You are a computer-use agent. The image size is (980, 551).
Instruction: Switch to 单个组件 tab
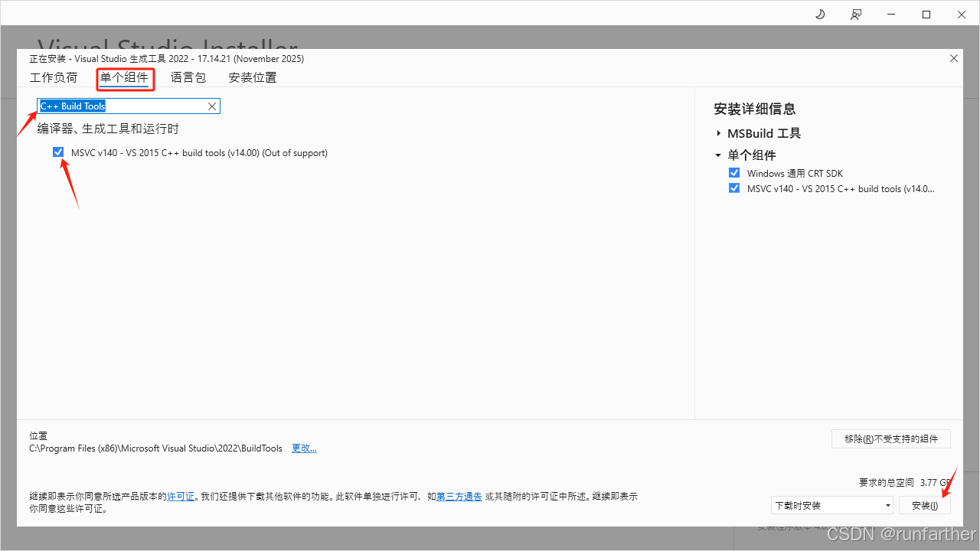(x=125, y=77)
